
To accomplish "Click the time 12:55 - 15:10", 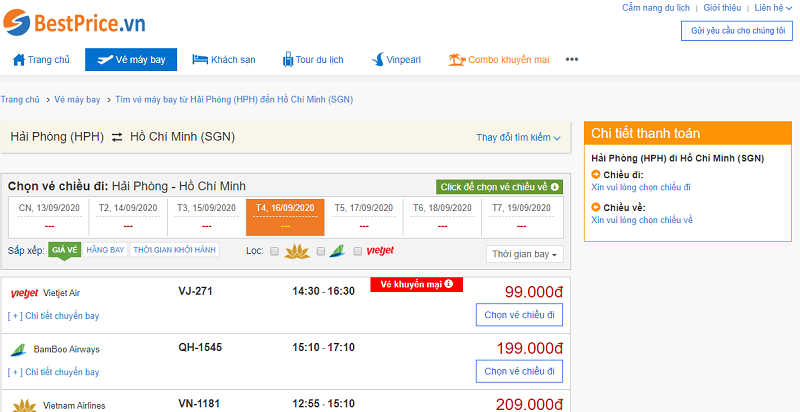I will (323, 404).
